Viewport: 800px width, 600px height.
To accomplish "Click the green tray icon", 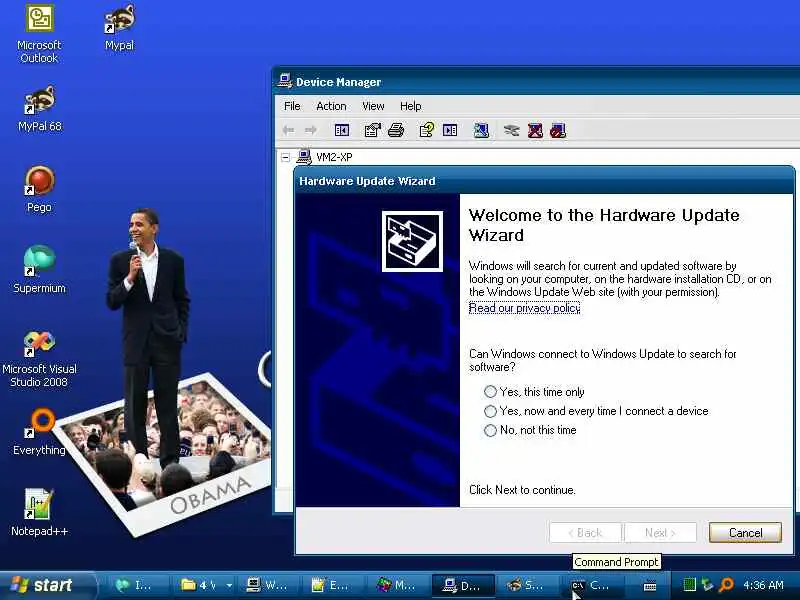I will pos(689,585).
